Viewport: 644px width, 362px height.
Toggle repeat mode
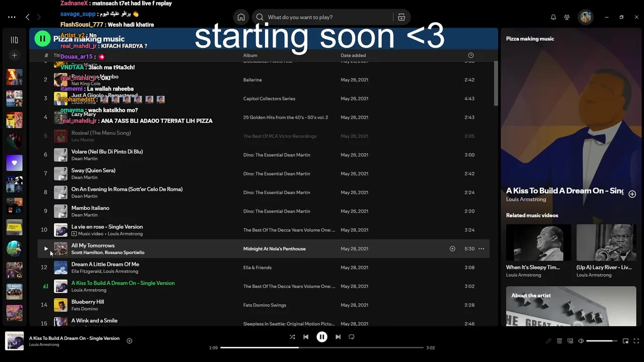(x=352, y=337)
